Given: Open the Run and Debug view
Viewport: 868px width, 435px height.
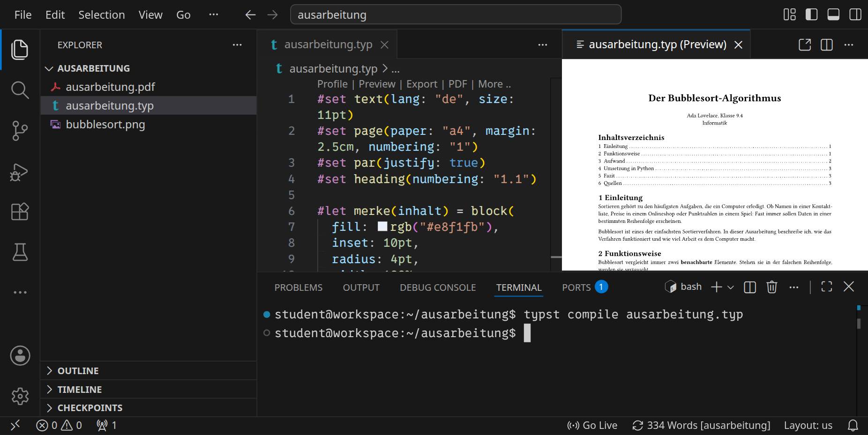Looking at the screenshot, I should coord(20,171).
